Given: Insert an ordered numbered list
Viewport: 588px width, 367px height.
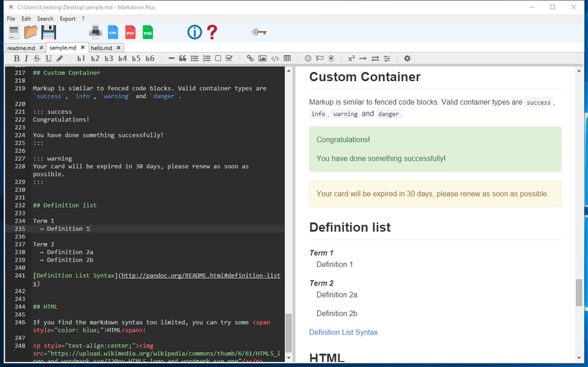Looking at the screenshot, I should [207, 58].
